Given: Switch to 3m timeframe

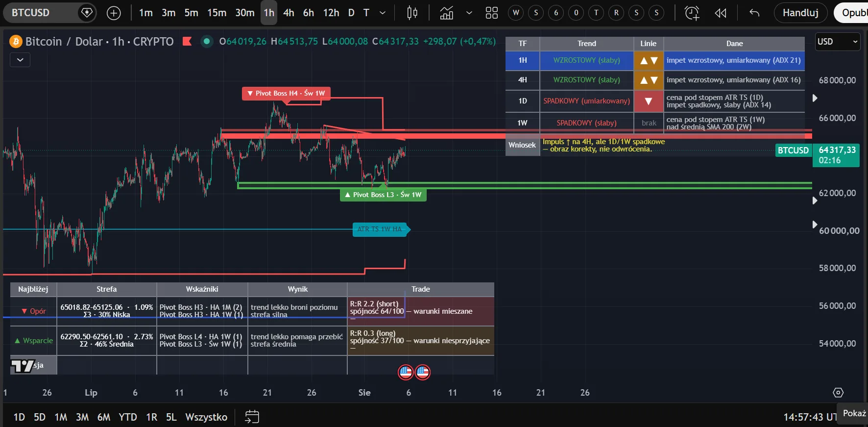Looking at the screenshot, I should [169, 13].
